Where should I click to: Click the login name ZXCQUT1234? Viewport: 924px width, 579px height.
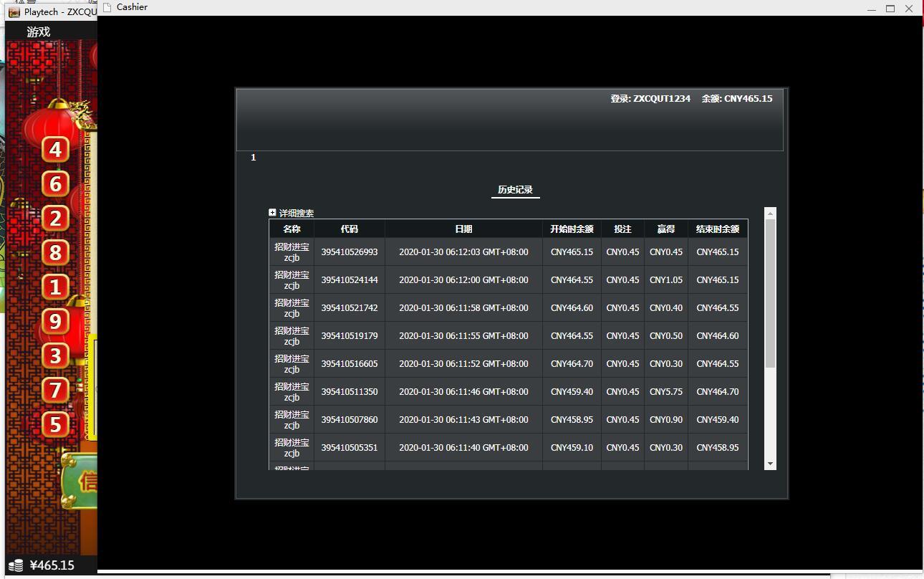pyautogui.click(x=662, y=99)
